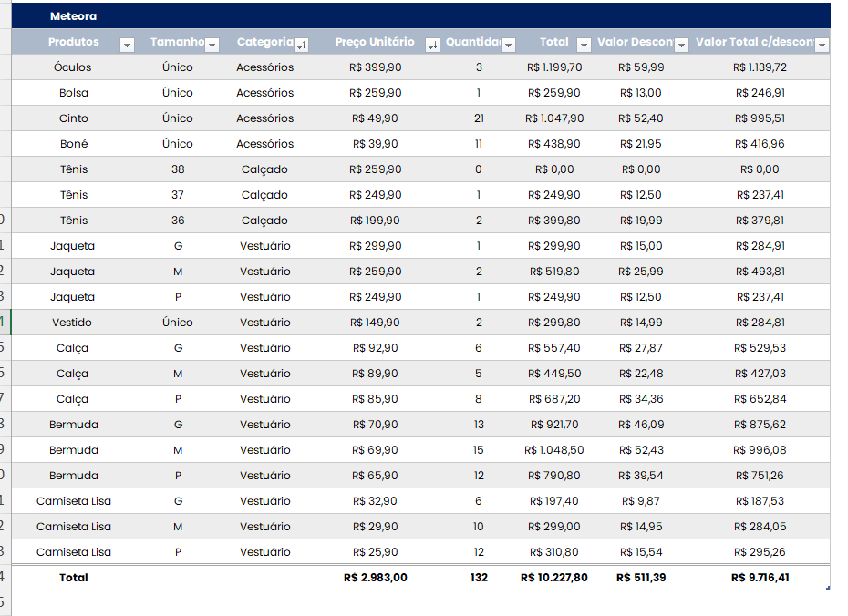Click the quantity 11 cell

coord(479,144)
